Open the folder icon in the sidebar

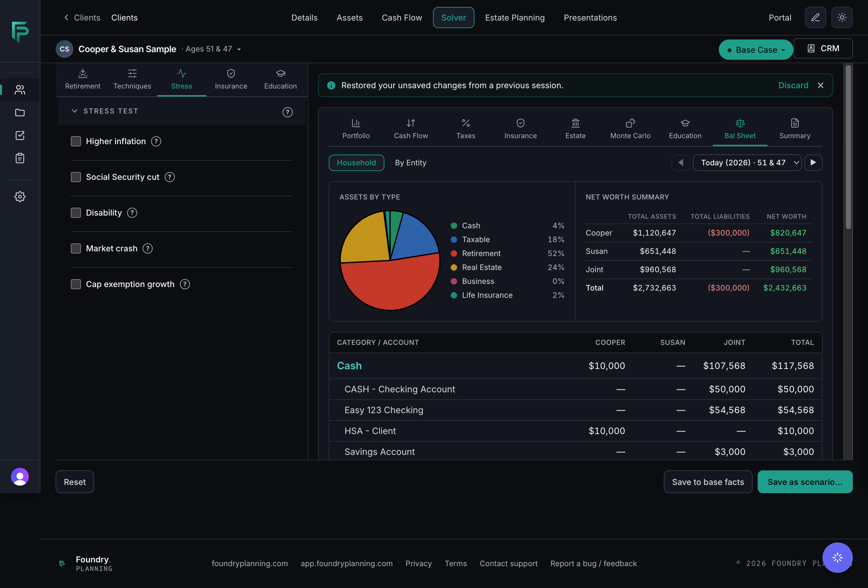(20, 113)
